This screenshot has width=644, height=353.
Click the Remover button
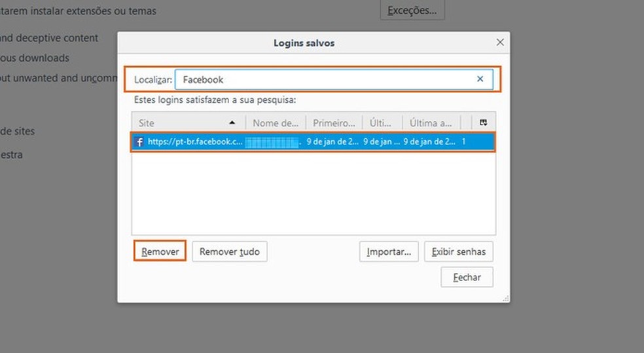click(160, 251)
